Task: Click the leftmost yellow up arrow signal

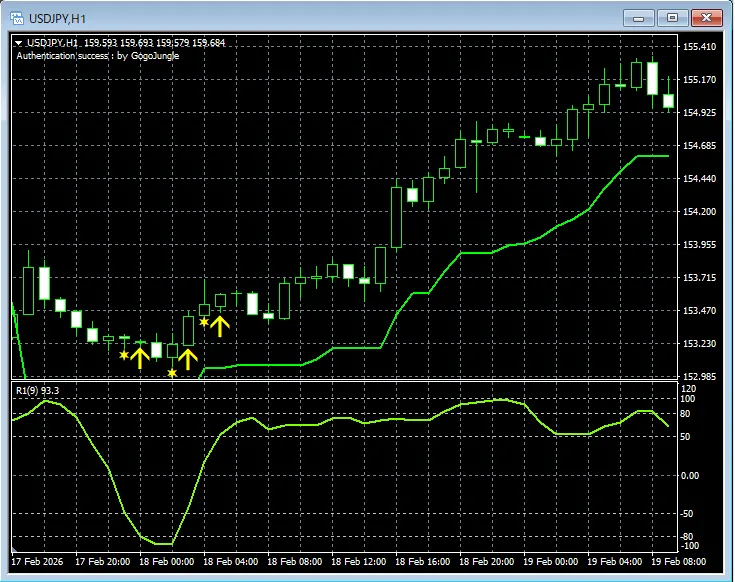Action: point(140,356)
